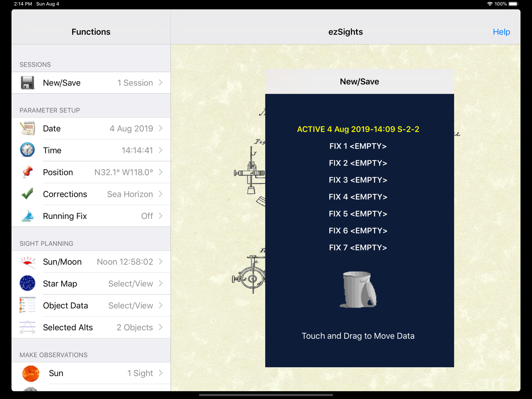532x399 pixels.
Task: Select the FIX 5 <EMPTY> slot
Action: [358, 214]
